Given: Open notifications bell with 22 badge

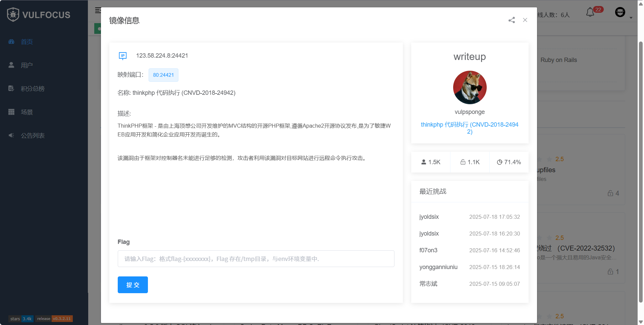Looking at the screenshot, I should tap(590, 12).
